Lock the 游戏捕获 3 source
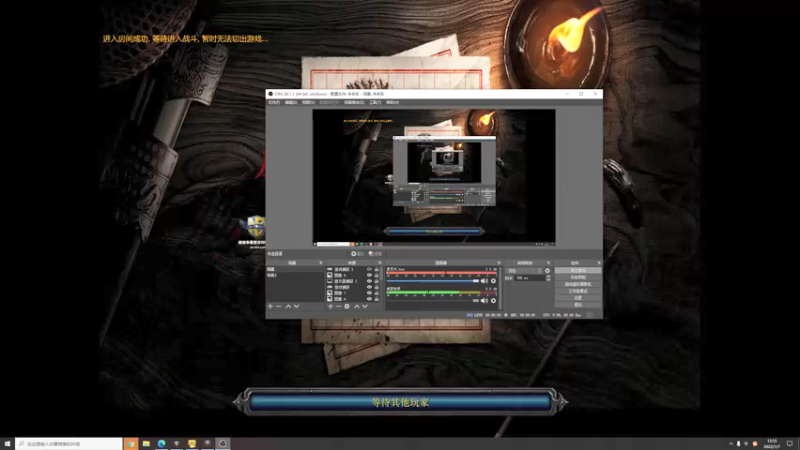The width and height of the screenshot is (800, 450). (377, 269)
